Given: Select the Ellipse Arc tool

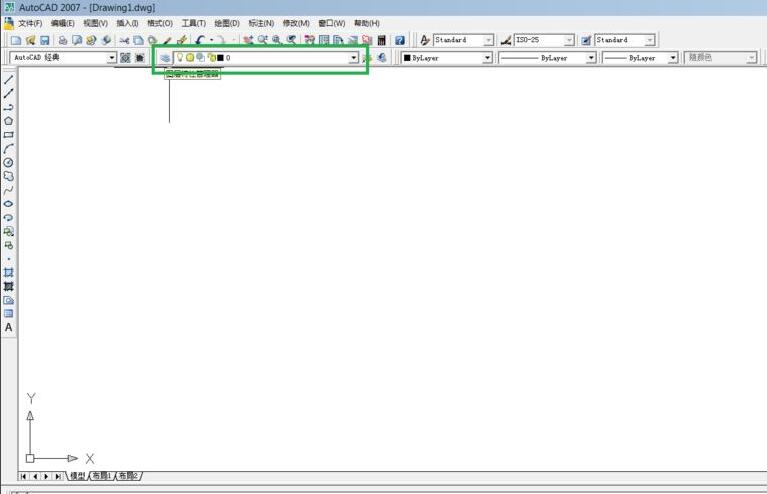Looking at the screenshot, I should point(8,217).
